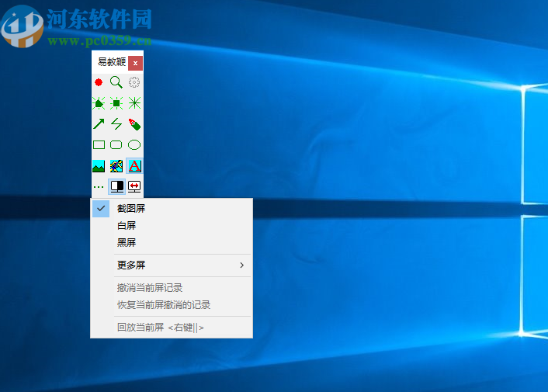Viewport: 548px width, 392px height.
Task: Choose 黑屏 from the menu
Action: [x=172, y=242]
